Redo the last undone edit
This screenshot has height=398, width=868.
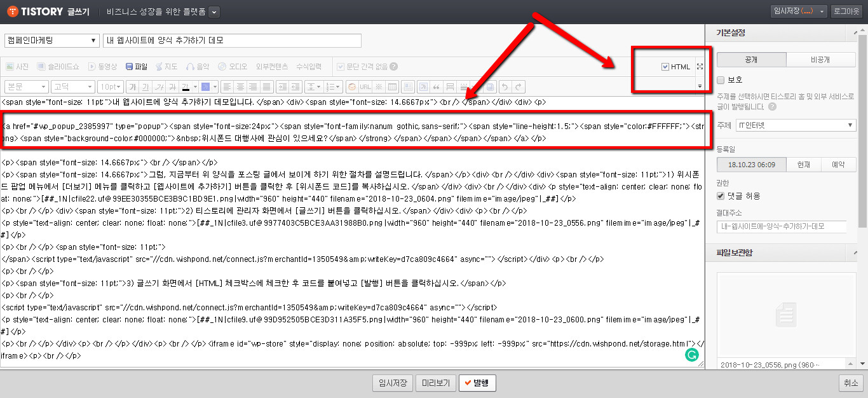(519, 86)
